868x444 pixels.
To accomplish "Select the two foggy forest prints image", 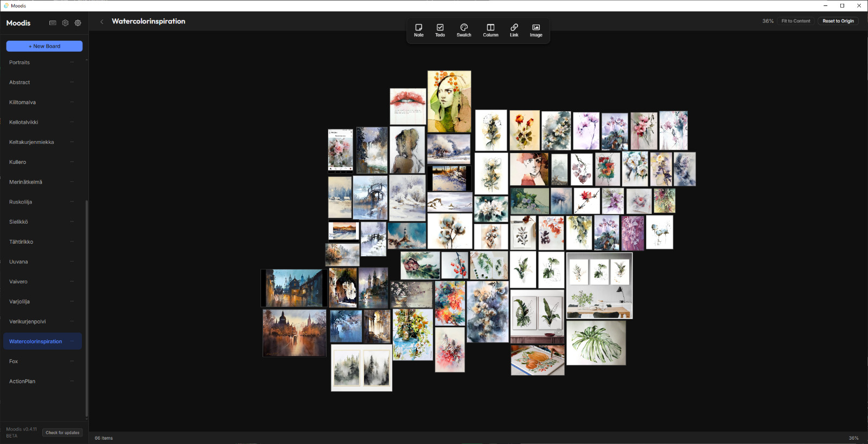I will point(362,367).
